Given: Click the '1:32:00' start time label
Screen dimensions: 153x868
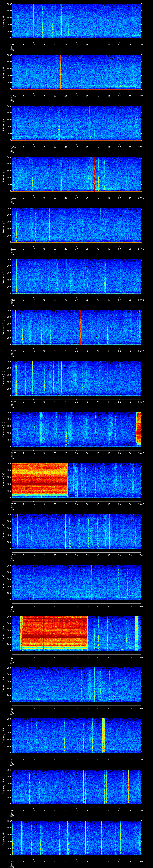Looking at the screenshot, I should coord(12,862).
